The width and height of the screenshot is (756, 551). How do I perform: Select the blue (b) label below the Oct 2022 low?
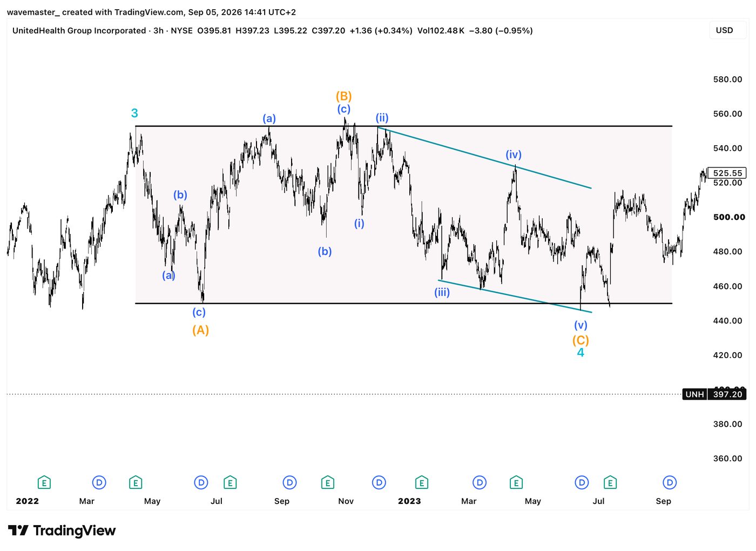(325, 251)
